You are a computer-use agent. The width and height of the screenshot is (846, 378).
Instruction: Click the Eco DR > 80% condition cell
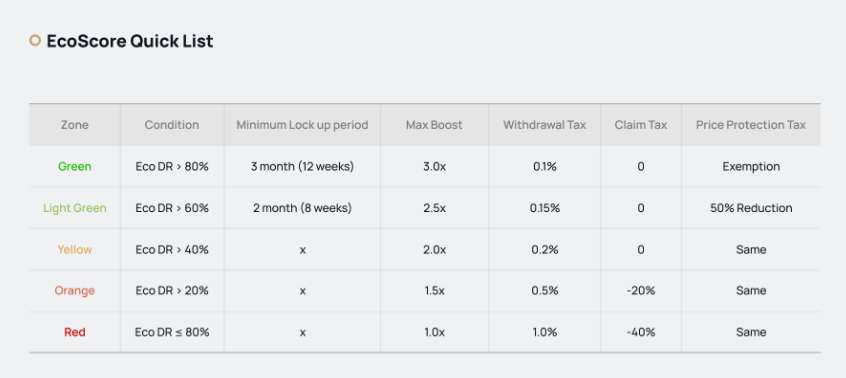coord(172,167)
